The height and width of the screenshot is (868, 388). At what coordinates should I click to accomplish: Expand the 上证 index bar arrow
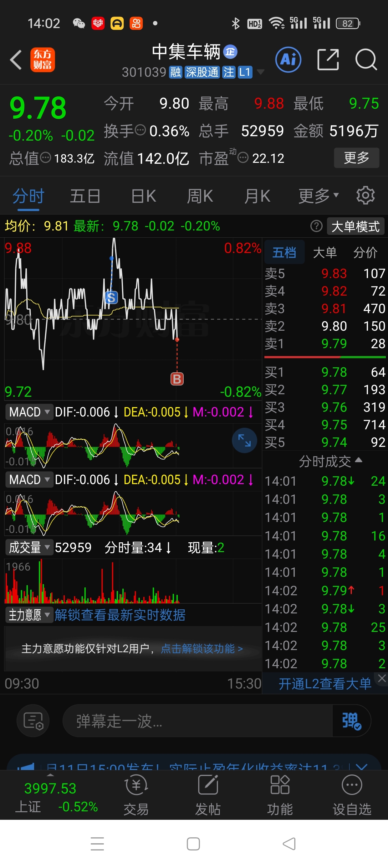click(x=50, y=775)
